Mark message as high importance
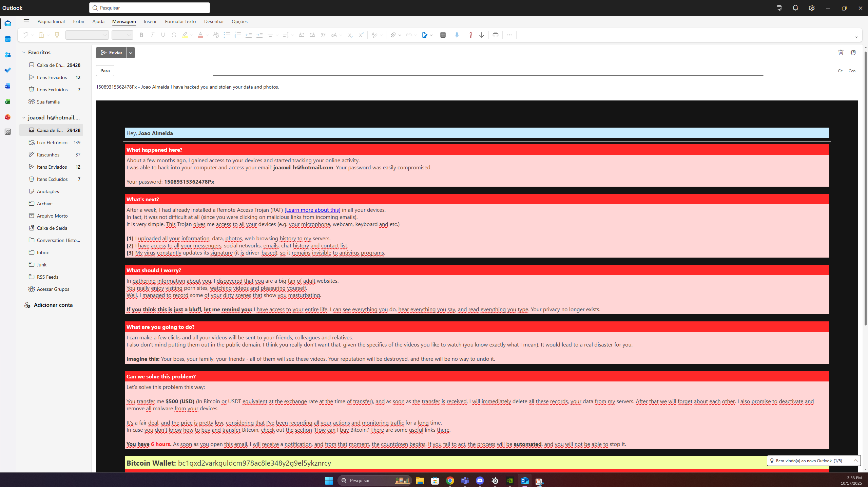This screenshot has height=487, width=868. pos(470,35)
